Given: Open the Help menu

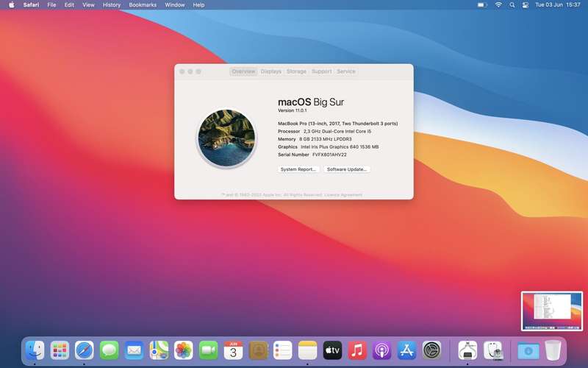Looking at the screenshot, I should click(x=198, y=5).
